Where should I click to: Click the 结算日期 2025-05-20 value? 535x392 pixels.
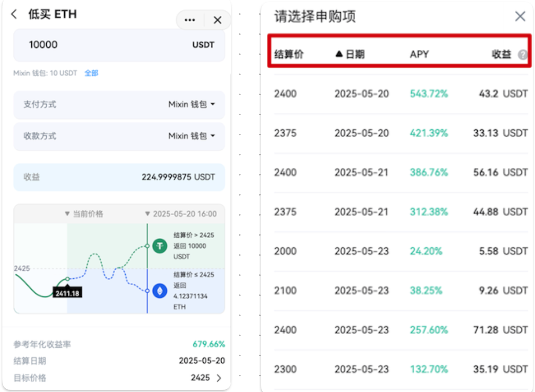coord(202,361)
